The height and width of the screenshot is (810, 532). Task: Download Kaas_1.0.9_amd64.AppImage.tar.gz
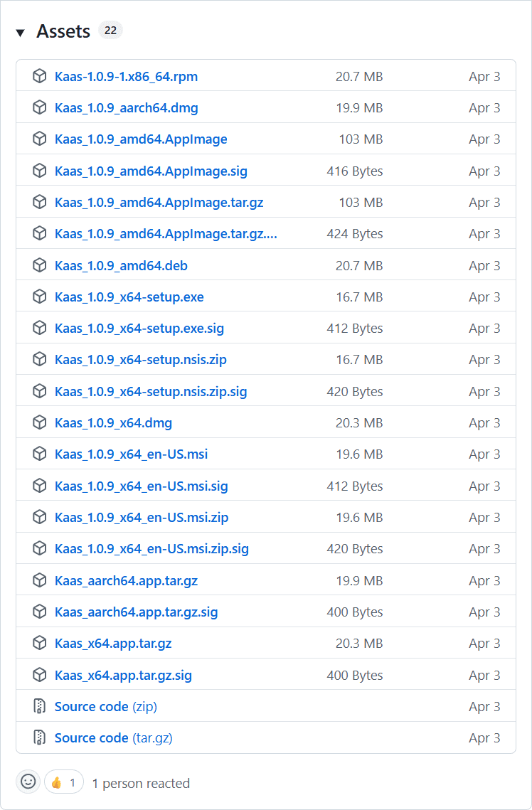(x=159, y=203)
